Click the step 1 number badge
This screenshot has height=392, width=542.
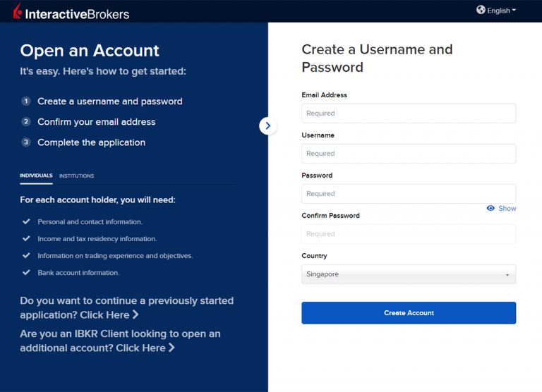pyautogui.click(x=26, y=102)
